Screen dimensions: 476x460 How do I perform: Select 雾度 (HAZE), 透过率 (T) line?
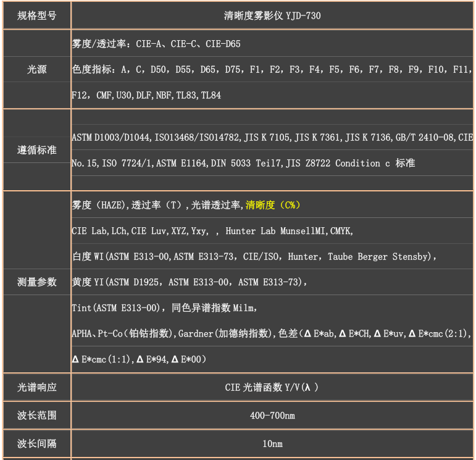click(x=186, y=205)
